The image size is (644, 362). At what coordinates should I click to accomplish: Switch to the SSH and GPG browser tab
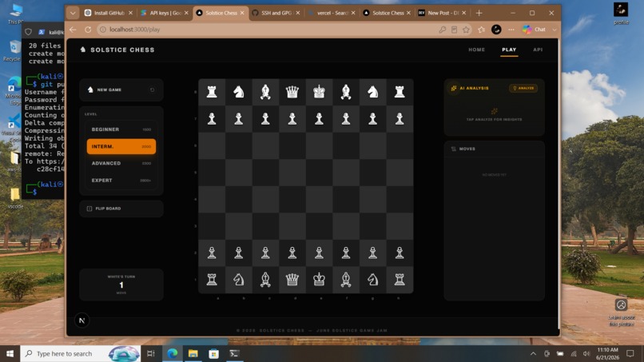coord(276,13)
